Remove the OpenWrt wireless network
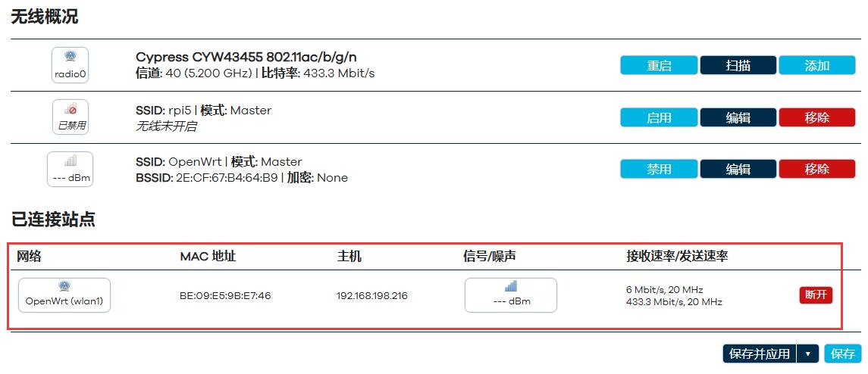Image resolution: width=868 pixels, height=374 pixels. [817, 169]
